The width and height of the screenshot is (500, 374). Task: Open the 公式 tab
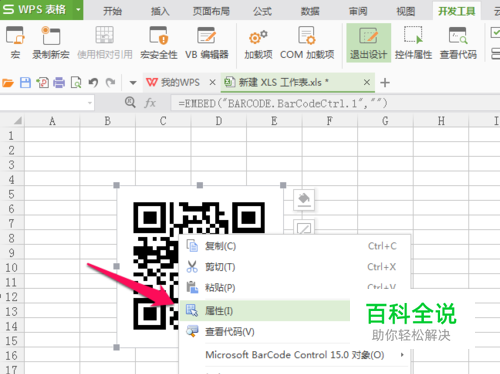(x=262, y=11)
